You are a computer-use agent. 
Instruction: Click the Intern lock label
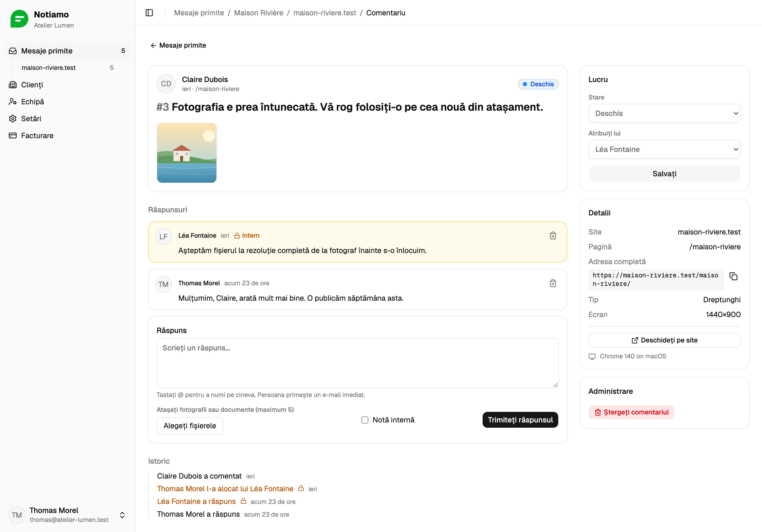247,236
